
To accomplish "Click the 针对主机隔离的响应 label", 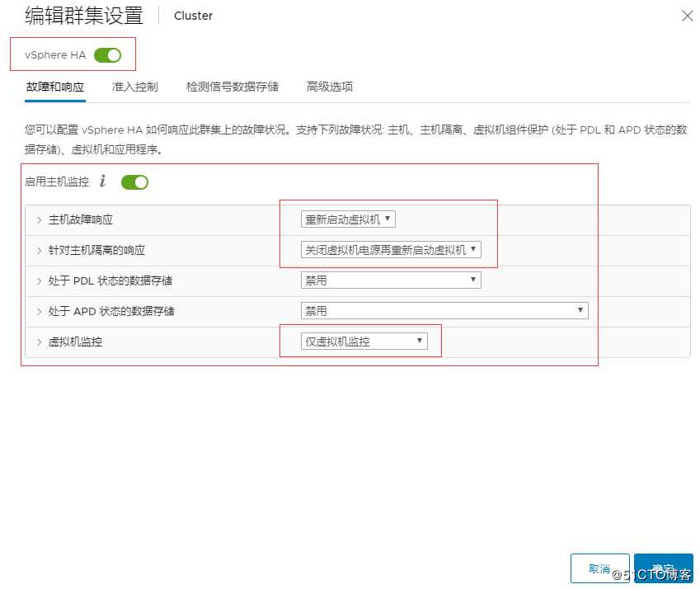I will click(x=96, y=250).
